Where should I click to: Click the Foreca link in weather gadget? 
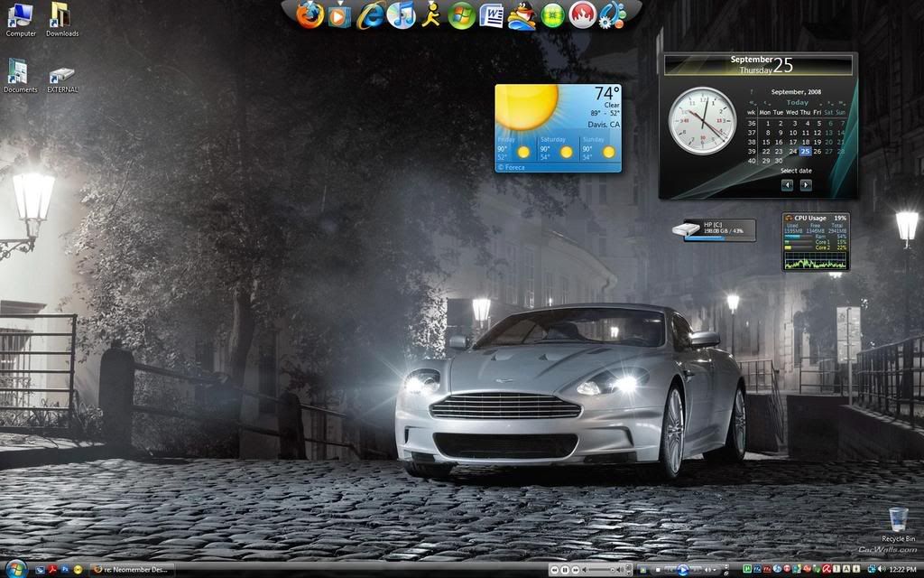coord(513,167)
